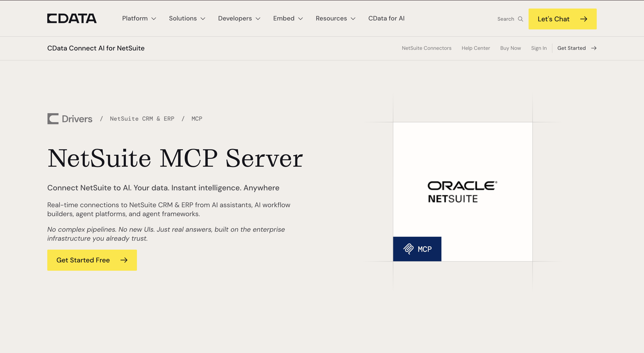The height and width of the screenshot is (353, 644).
Task: Click the arrow next to Get Started
Action: tap(594, 48)
